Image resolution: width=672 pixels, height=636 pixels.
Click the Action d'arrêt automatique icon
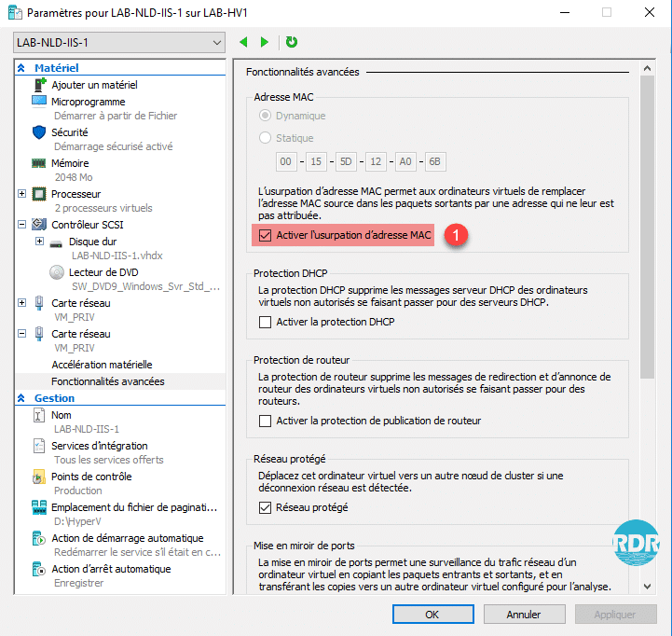coord(38,569)
